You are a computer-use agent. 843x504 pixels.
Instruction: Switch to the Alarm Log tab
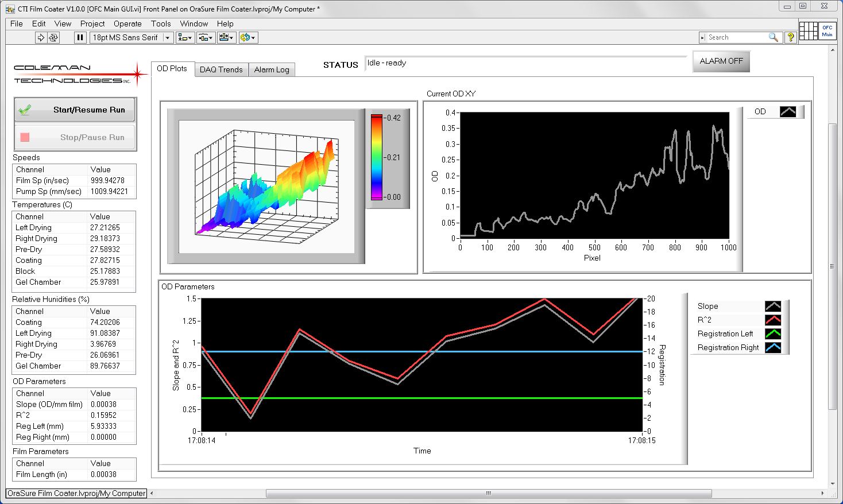[x=272, y=69]
